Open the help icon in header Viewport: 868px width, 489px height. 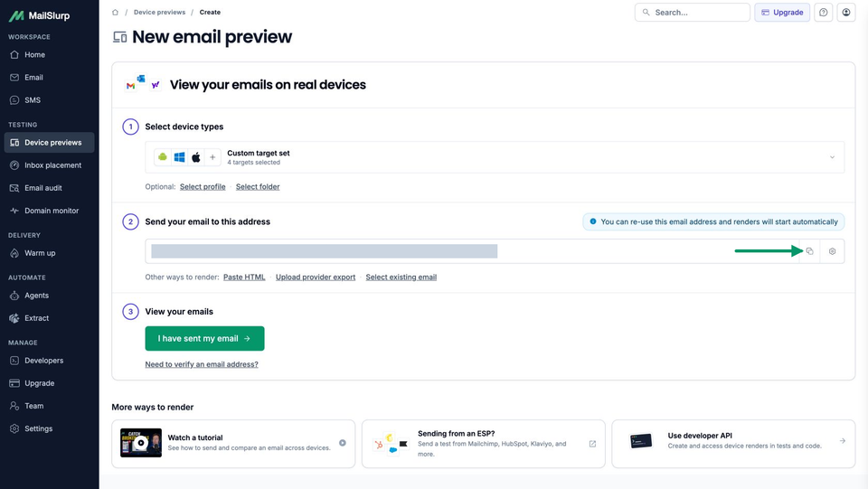[x=823, y=12]
